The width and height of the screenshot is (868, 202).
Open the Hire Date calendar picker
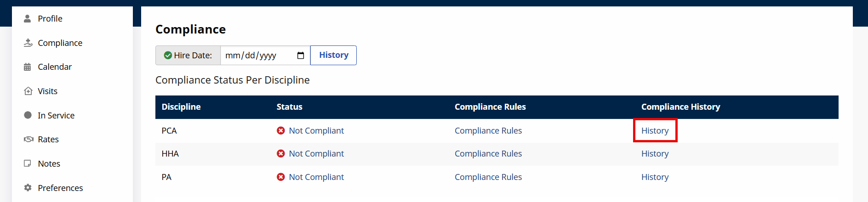click(301, 56)
